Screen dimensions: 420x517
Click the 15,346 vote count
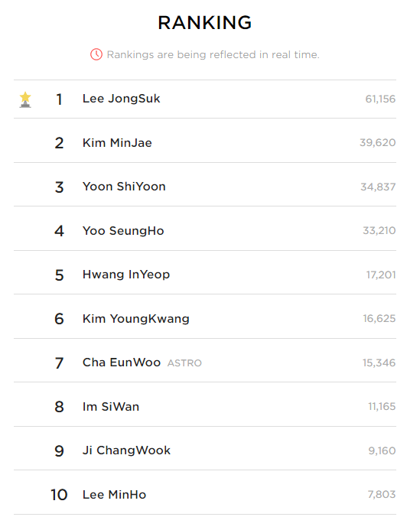click(379, 363)
